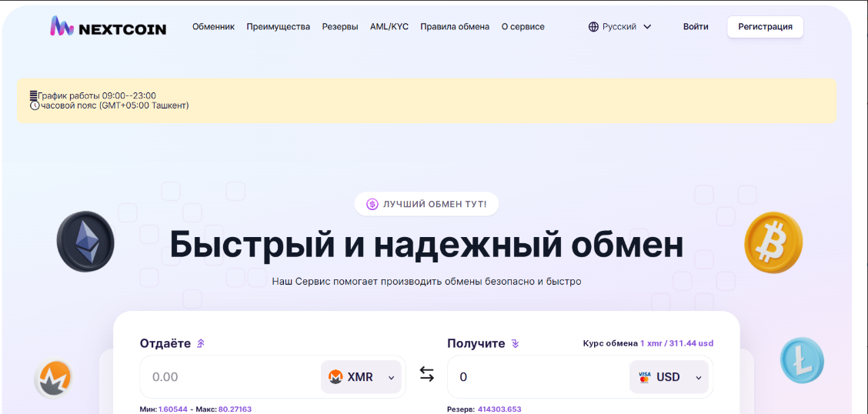Click the Регистрация button

click(765, 27)
